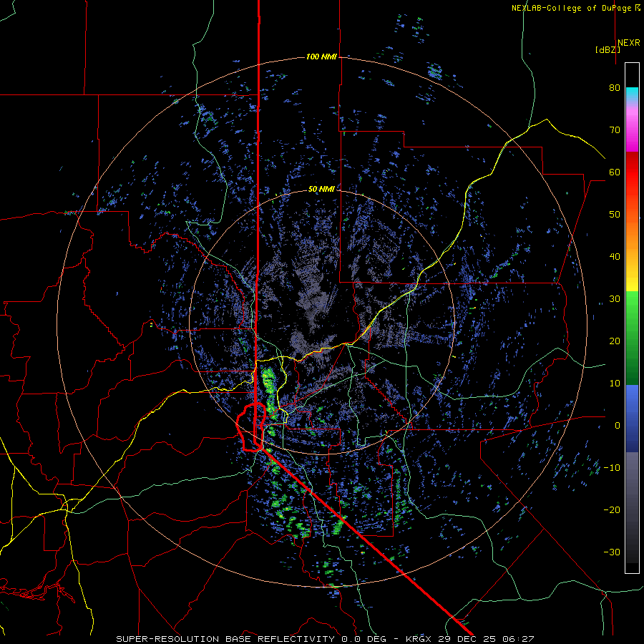Select the 50 tick value on dBZ scale

pyautogui.click(x=615, y=215)
